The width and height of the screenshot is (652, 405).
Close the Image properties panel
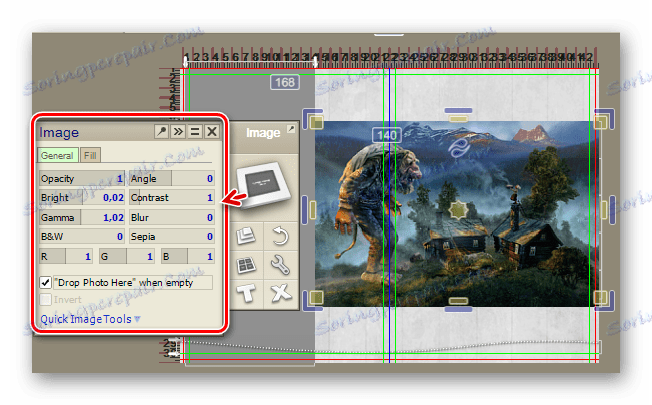click(x=212, y=132)
